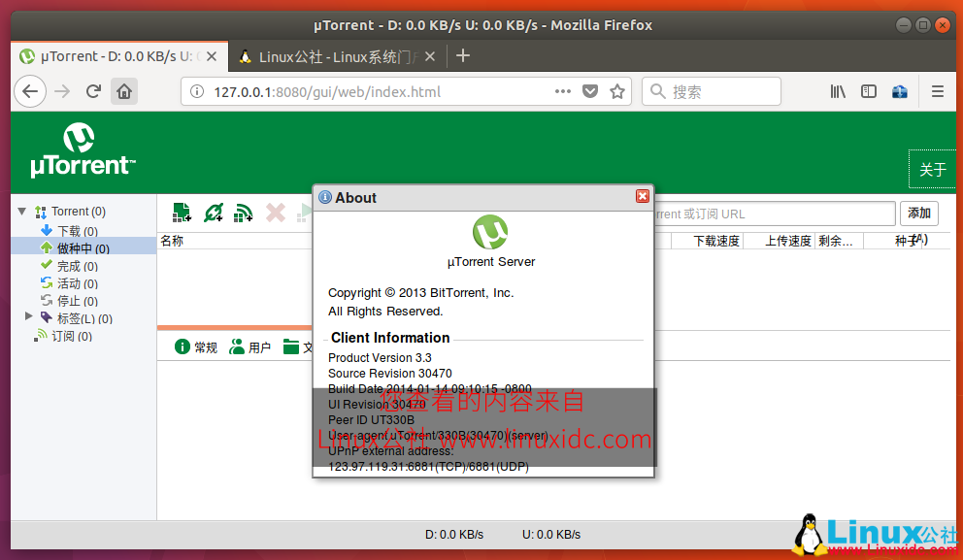Click the Add RSS feed toolbar icon
The image size is (963, 560).
tap(244, 213)
